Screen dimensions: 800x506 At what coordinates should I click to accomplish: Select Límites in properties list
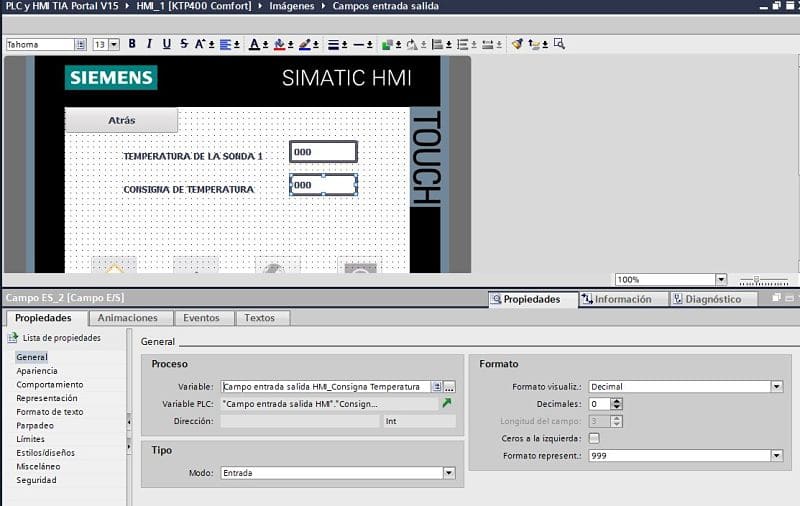[x=30, y=439]
